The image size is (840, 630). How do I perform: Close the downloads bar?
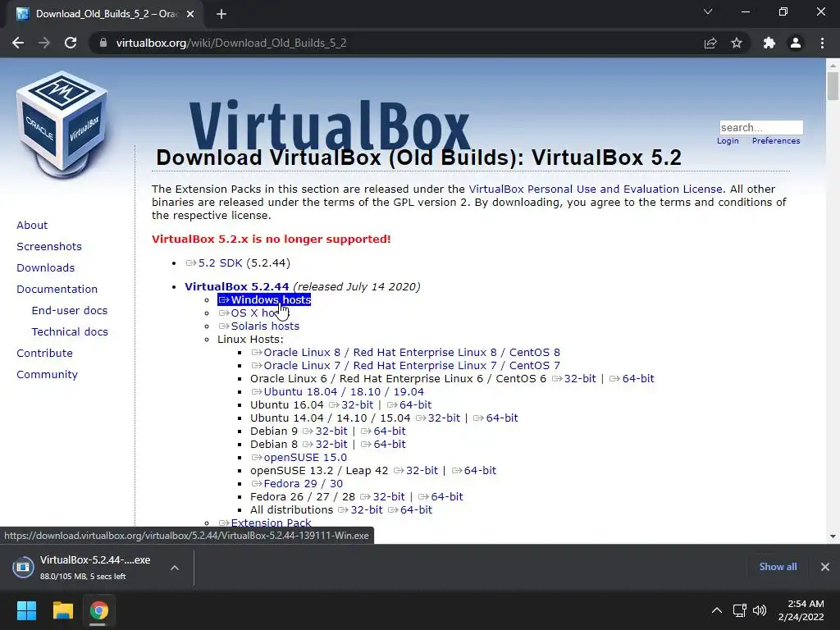pos(825,567)
